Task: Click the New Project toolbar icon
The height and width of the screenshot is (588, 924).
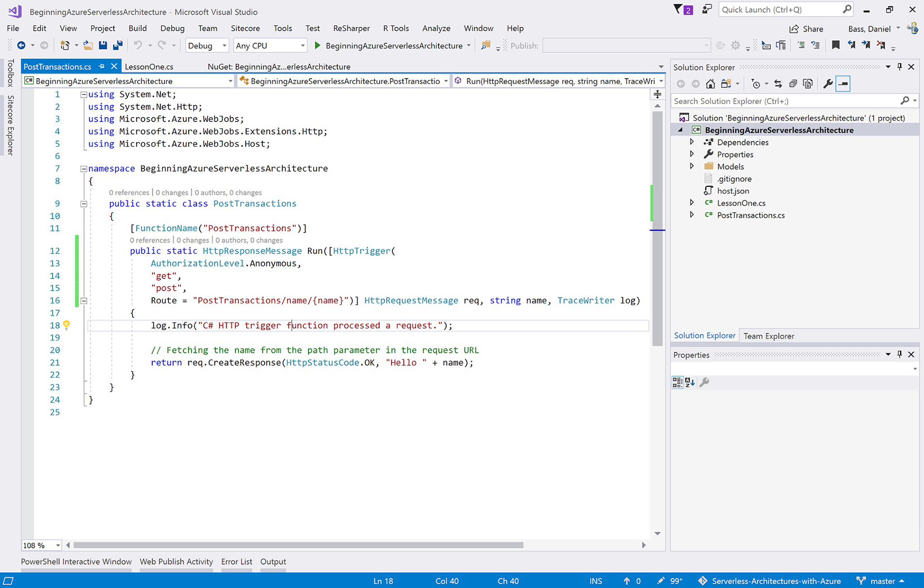Action: [65, 45]
